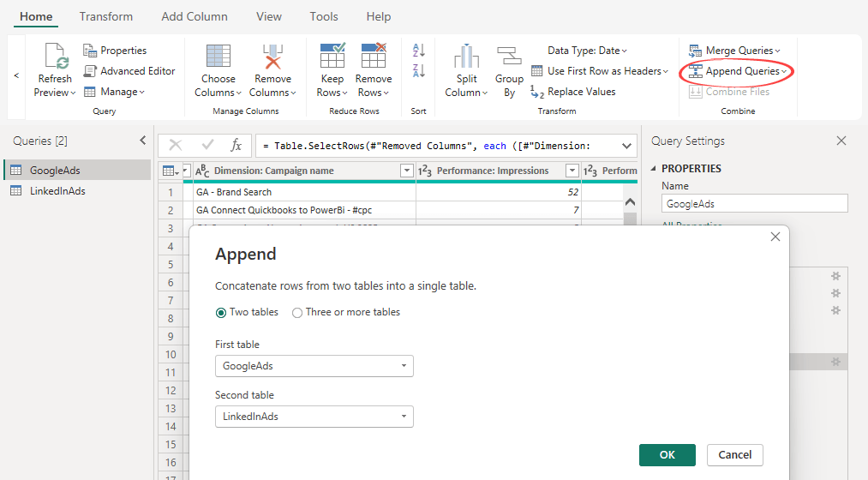Switch to the Transform tab
Screen dimensions: 868x480
point(106,16)
